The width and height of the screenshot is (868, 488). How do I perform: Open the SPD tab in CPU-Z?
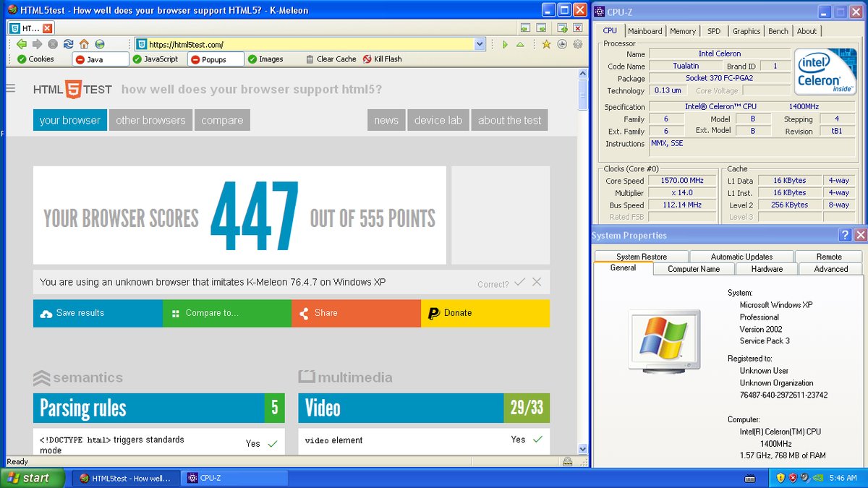pos(714,31)
